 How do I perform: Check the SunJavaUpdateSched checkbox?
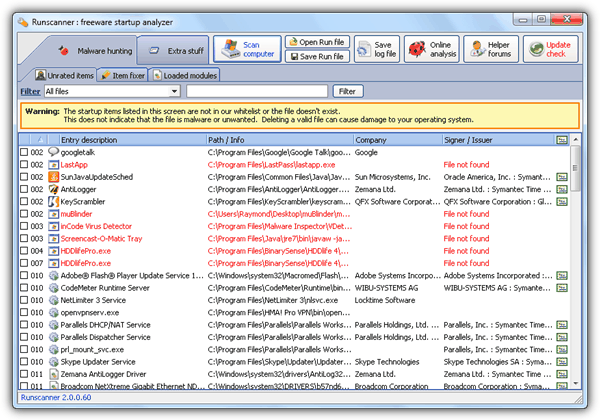tap(24, 177)
